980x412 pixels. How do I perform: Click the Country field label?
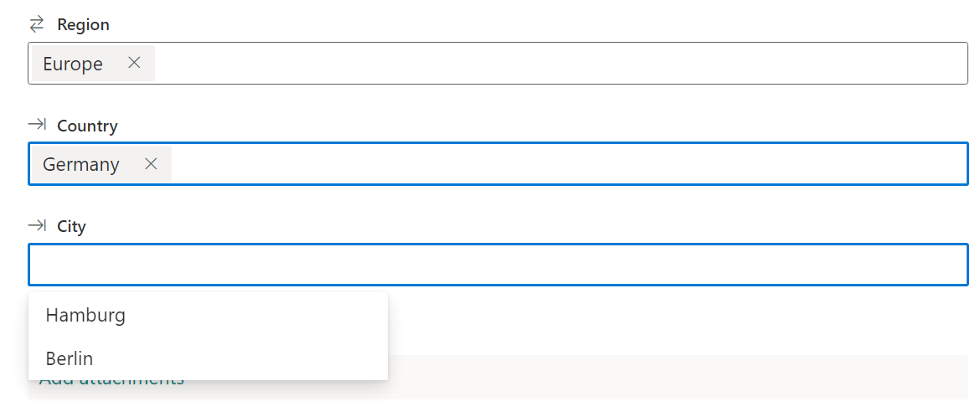[x=87, y=126]
